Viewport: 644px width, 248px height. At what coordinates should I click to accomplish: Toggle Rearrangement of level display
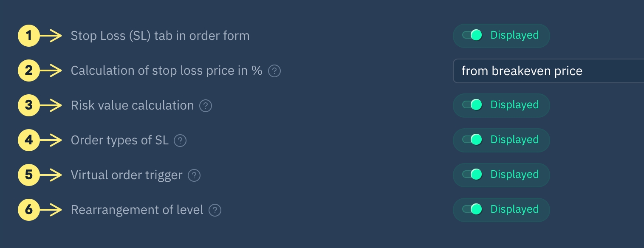tap(472, 210)
